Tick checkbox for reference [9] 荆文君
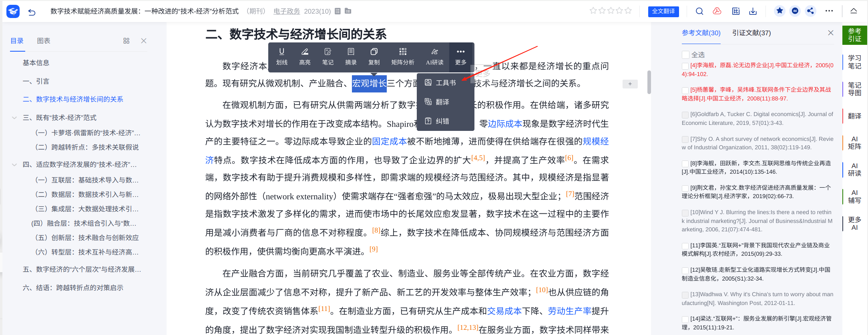868x335 pixels. pos(685,188)
